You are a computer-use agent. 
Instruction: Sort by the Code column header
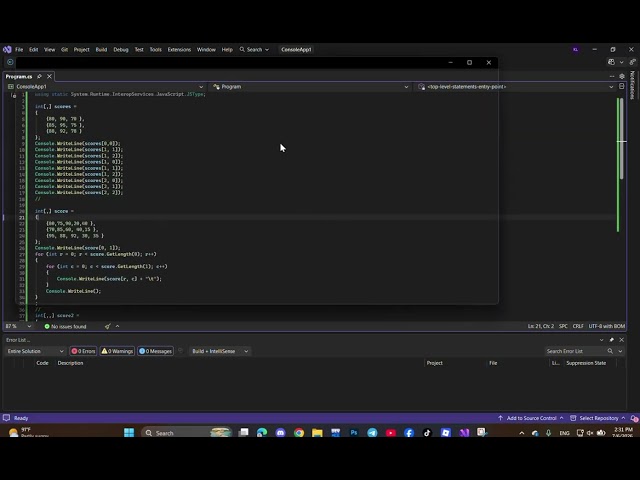click(x=42, y=363)
